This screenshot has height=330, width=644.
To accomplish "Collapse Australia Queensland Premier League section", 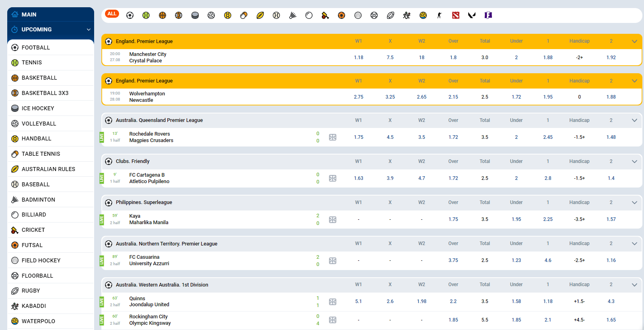I will click(634, 120).
